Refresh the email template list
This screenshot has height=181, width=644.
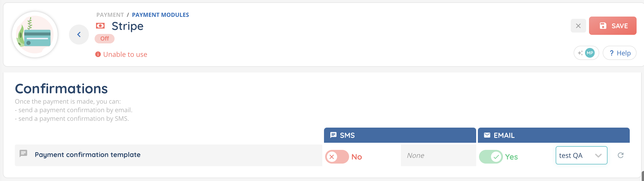[621, 155]
